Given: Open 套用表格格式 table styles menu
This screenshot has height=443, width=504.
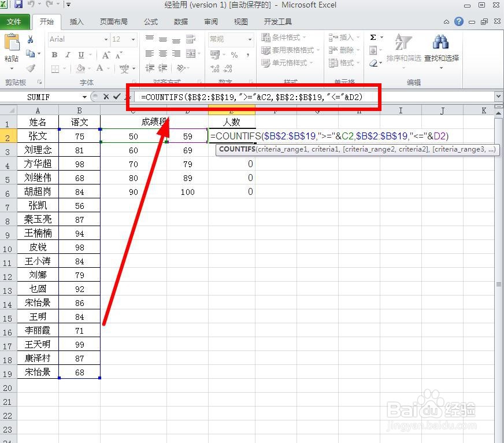Looking at the screenshot, I should [x=290, y=50].
